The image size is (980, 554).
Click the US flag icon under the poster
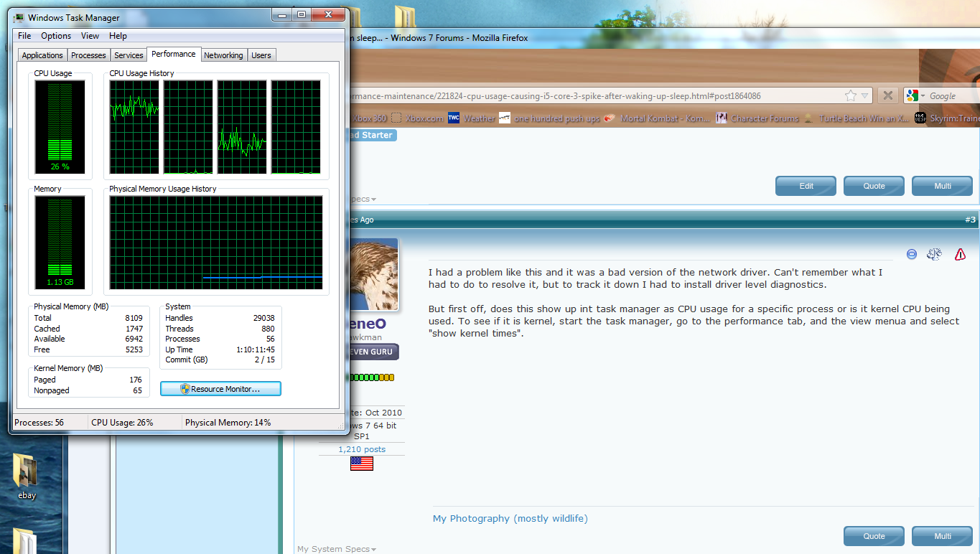362,464
